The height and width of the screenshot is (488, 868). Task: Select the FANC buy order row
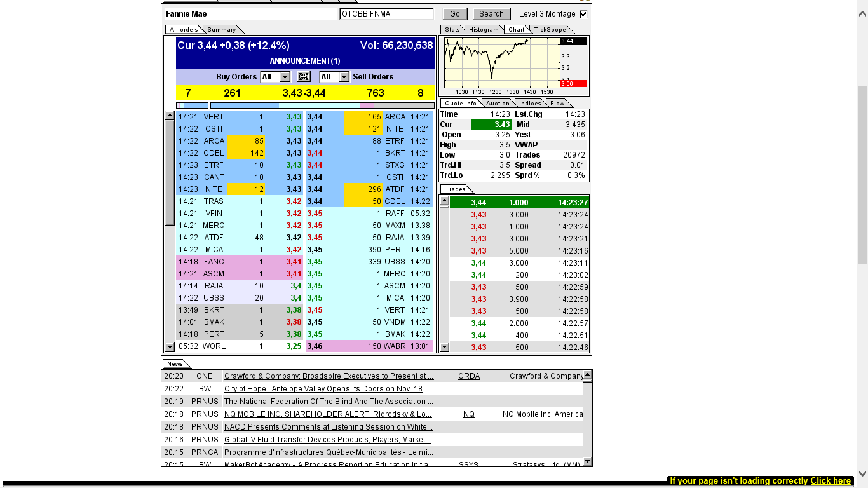click(x=241, y=262)
